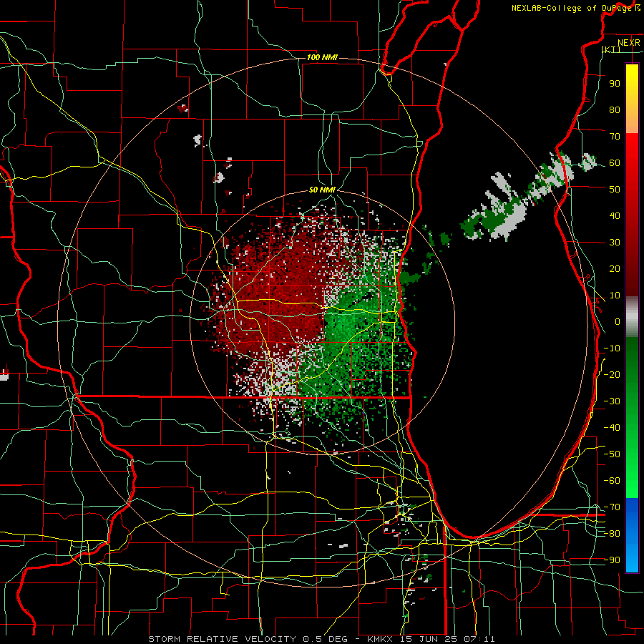
Task: Click the 15 JUN 25 date text
Action: [429, 639]
